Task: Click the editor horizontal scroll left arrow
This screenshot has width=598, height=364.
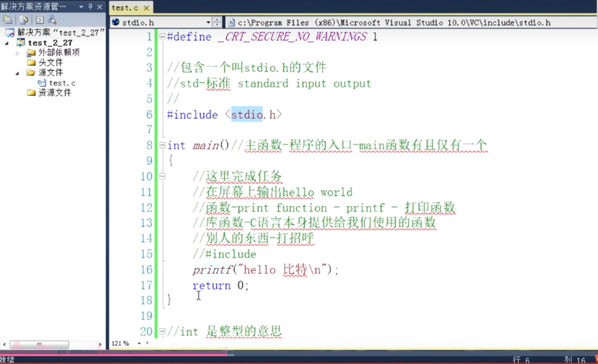Action: pyautogui.click(x=147, y=343)
